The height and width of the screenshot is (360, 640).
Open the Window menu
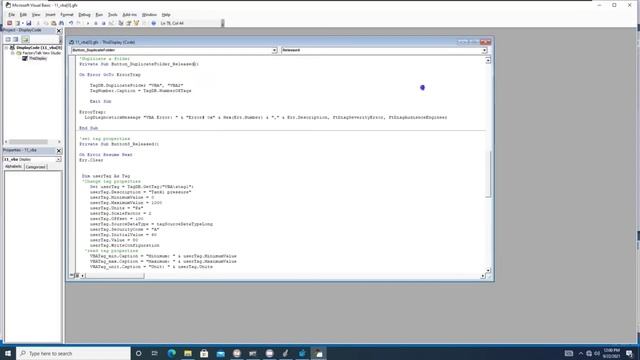(x=149, y=15)
